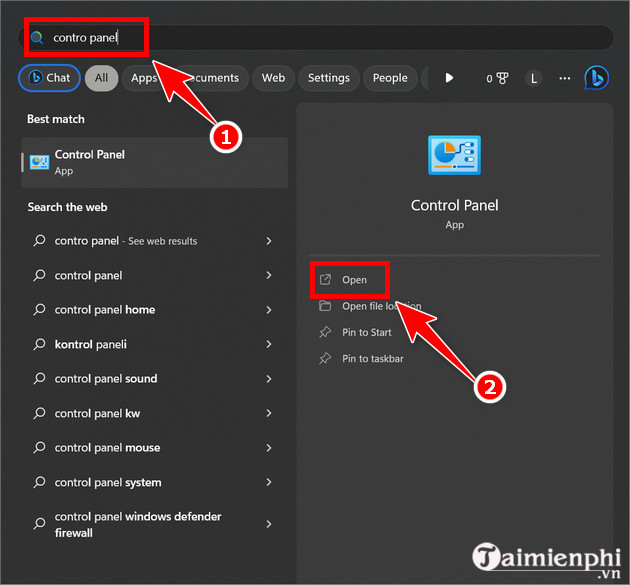Click the Pin to Start pin icon

[324, 332]
